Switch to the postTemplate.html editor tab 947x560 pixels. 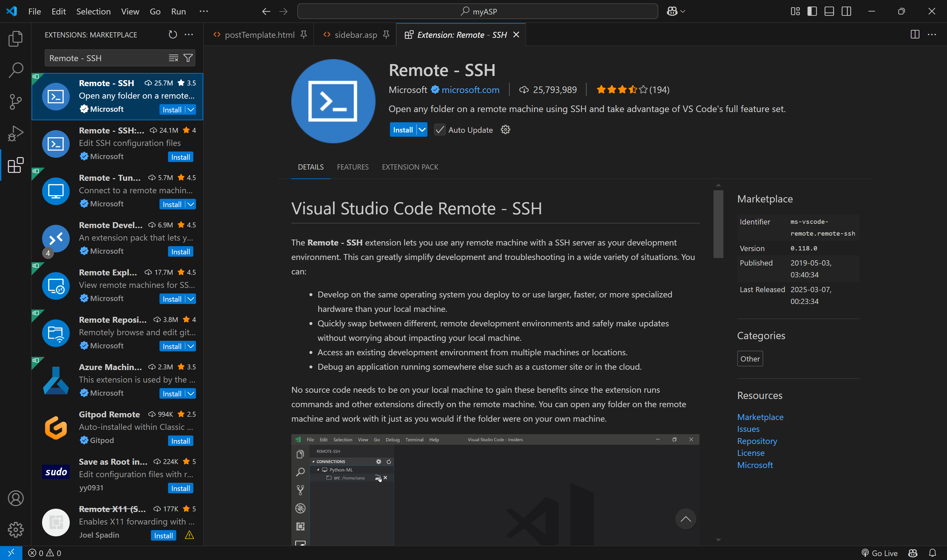(x=259, y=35)
